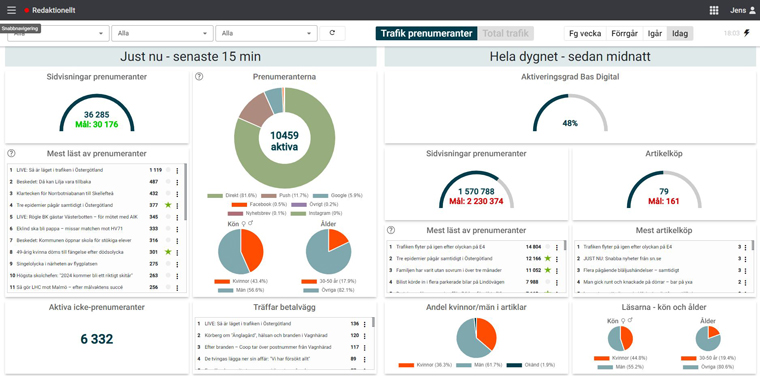Click the lightning bolt live icon

tap(746, 33)
